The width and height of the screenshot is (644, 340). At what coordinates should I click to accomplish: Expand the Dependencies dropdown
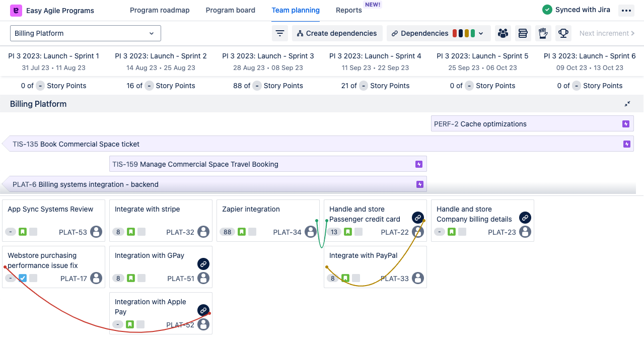click(438, 33)
